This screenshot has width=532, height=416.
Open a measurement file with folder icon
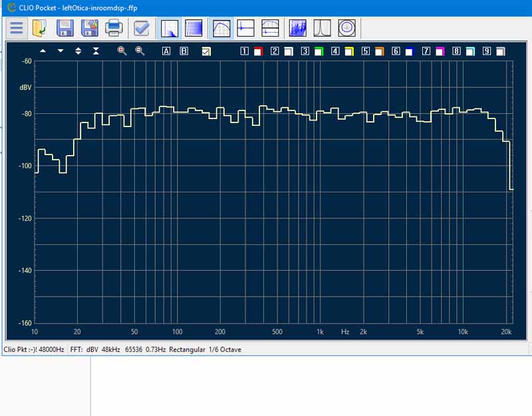pyautogui.click(x=40, y=28)
